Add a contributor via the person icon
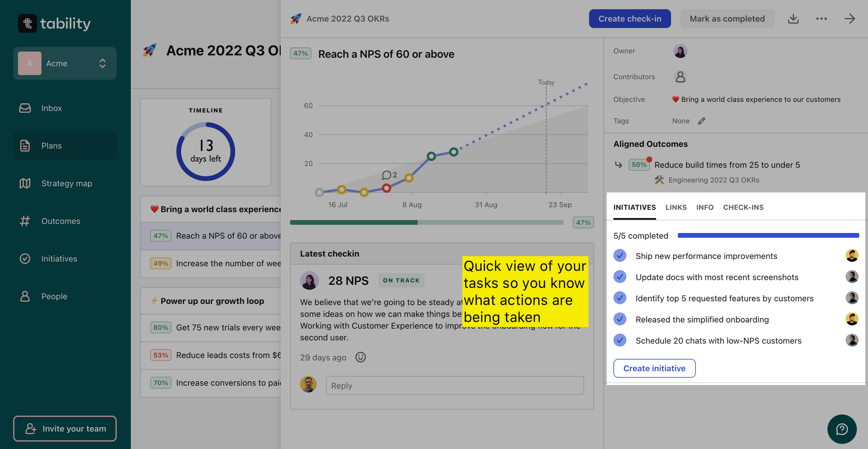The image size is (868, 449). pyautogui.click(x=680, y=77)
